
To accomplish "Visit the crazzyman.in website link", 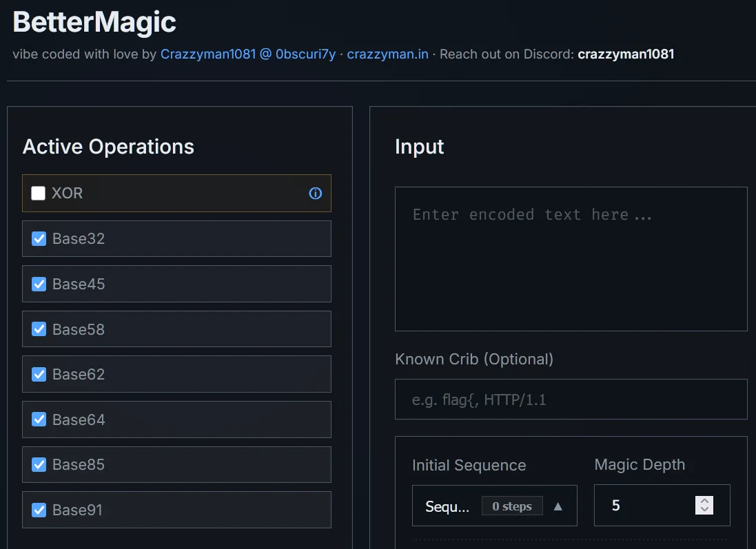I will pos(387,54).
